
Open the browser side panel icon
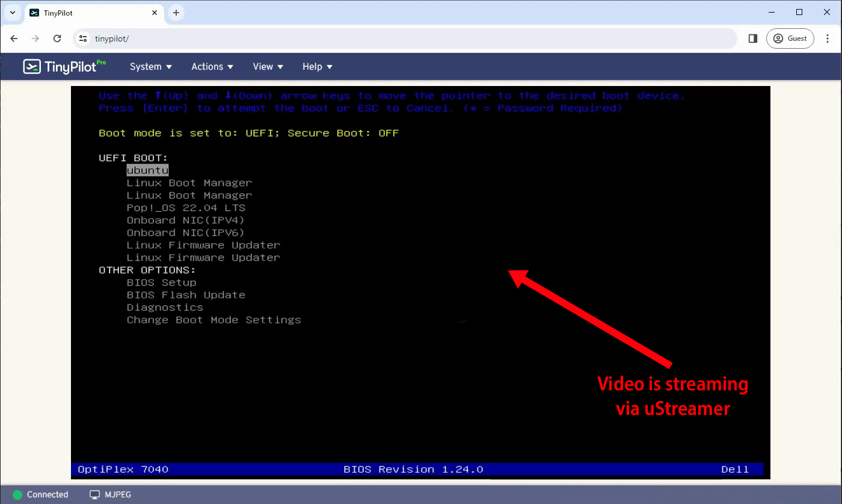752,38
